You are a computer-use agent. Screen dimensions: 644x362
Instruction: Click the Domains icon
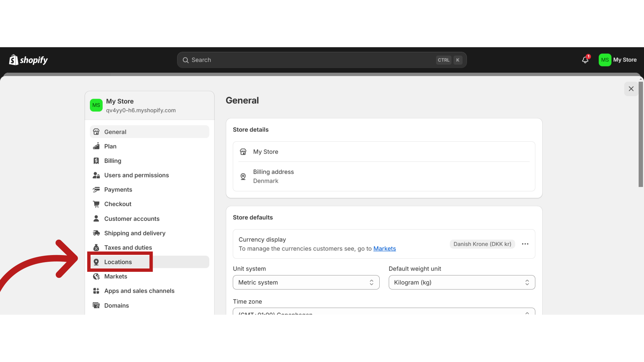click(x=96, y=305)
